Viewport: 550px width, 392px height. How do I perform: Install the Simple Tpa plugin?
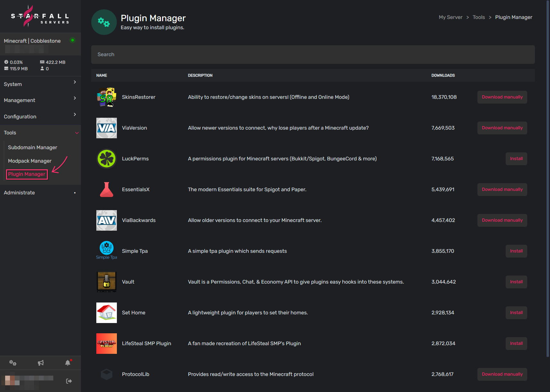[516, 251]
